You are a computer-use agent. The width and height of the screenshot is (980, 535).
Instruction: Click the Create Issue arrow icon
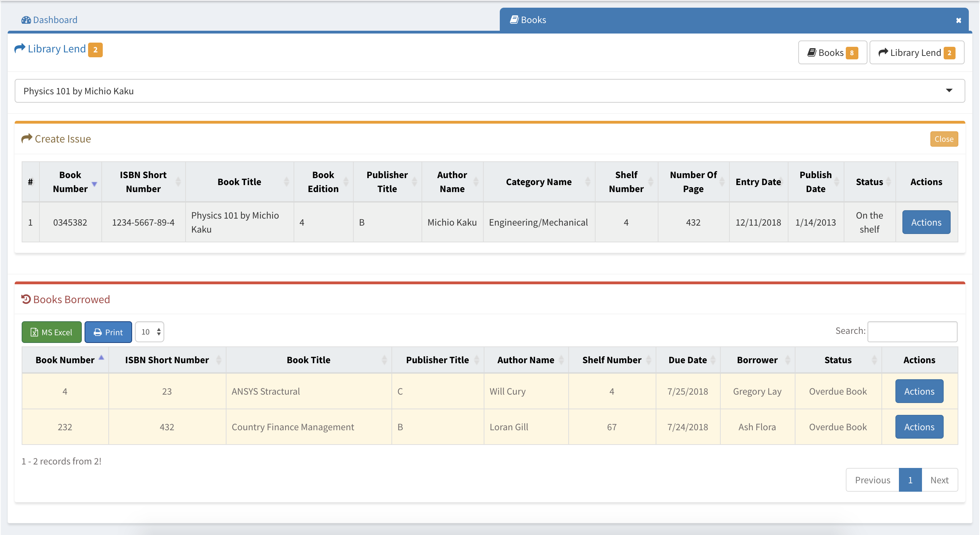pyautogui.click(x=27, y=138)
